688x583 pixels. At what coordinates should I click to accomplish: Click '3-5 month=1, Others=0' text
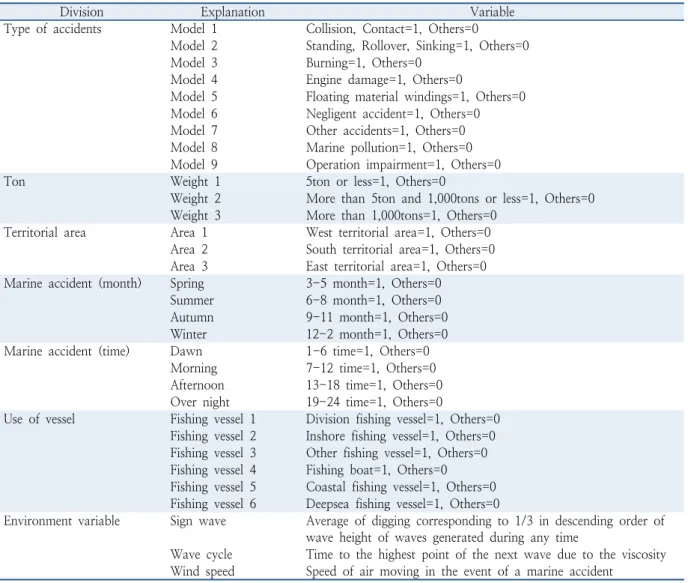(373, 283)
